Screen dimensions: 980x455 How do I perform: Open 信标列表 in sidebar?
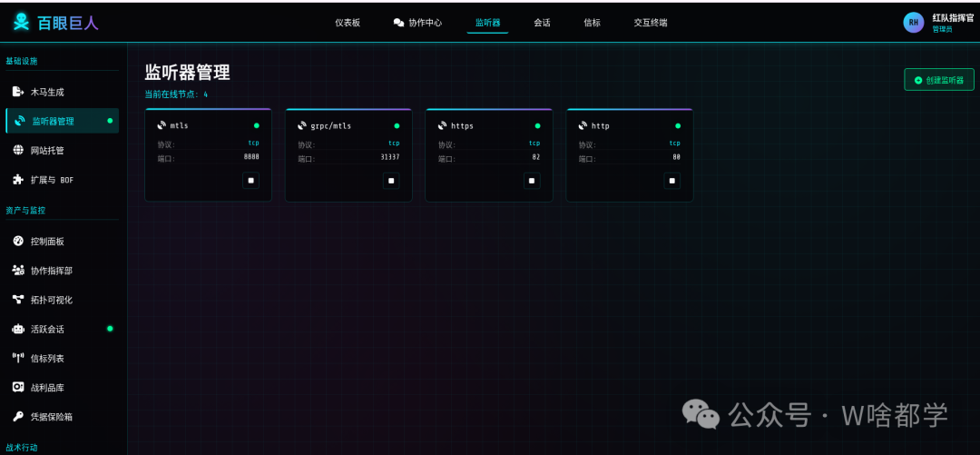pyautogui.click(x=62, y=358)
